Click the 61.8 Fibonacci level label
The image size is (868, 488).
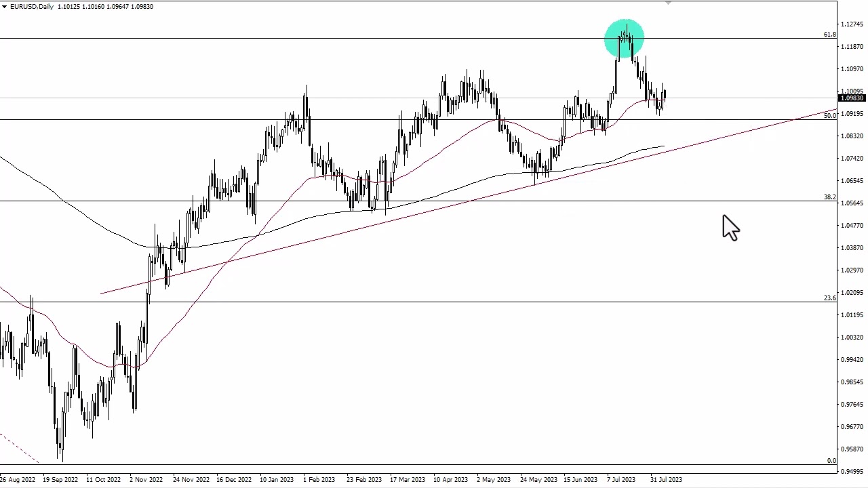tap(829, 34)
